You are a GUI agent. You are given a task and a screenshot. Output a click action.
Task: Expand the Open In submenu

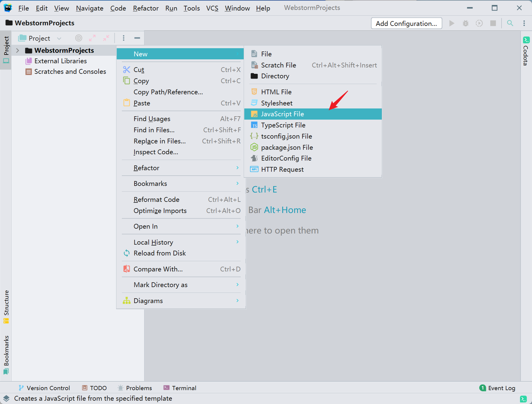(x=181, y=226)
